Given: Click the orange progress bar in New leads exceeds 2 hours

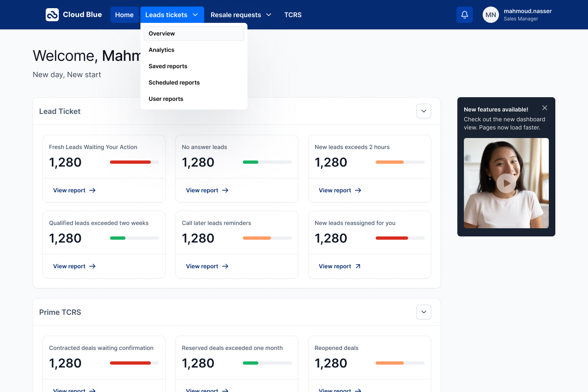Looking at the screenshot, I should pos(400,162).
